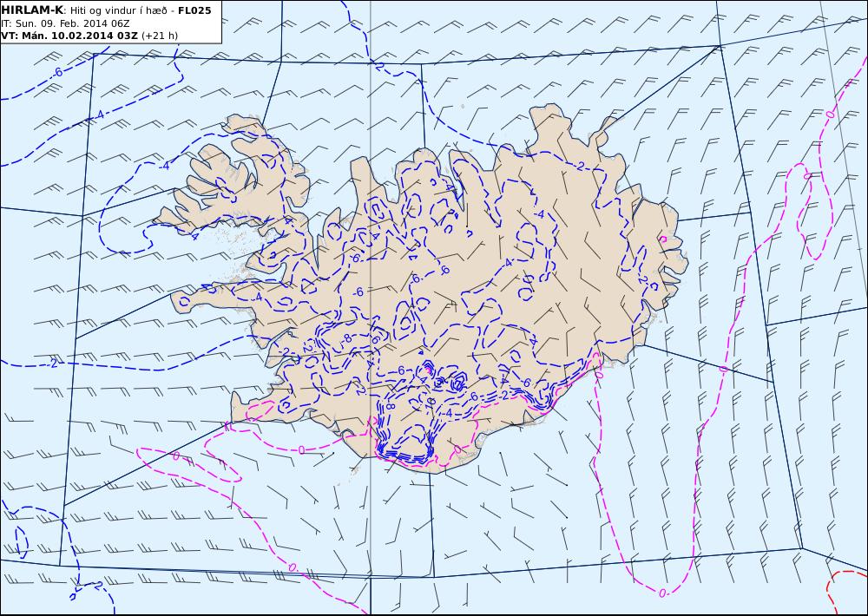Viewport: 868px width, 616px height.
Task: Click the "-6" isotherm label over the open sea
Action: click(x=57, y=73)
